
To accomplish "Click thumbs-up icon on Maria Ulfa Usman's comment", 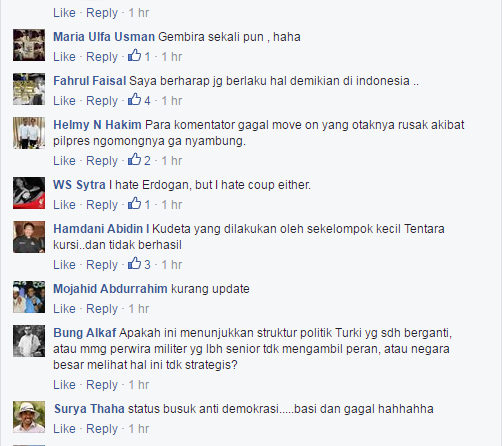I will 135,55.
